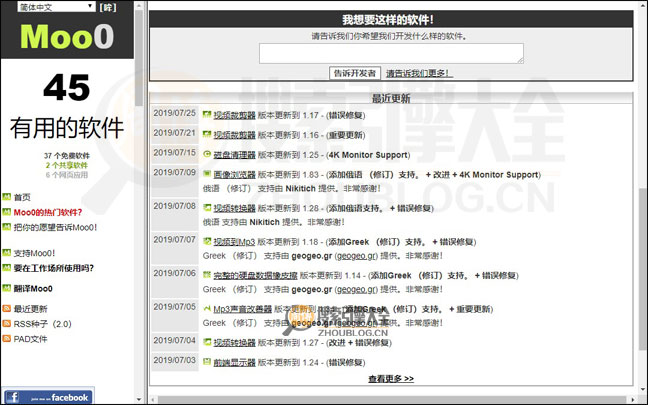Click the RSS icon beside 最近更新

coord(7,308)
